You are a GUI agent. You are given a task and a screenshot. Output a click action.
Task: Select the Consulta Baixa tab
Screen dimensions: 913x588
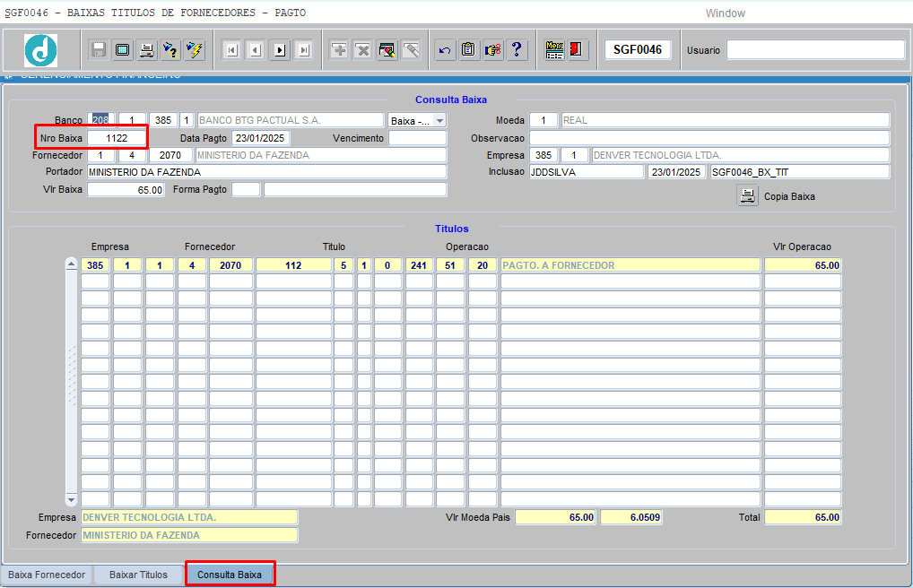tap(230, 575)
